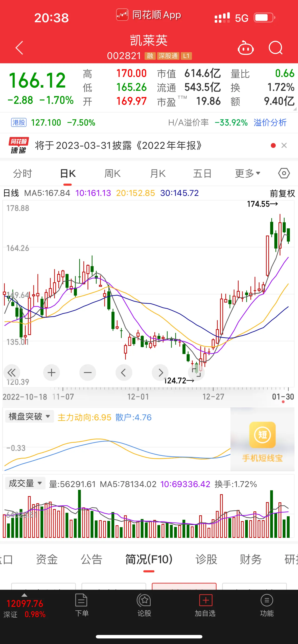Viewport: 298px width, 644px height.
Task: Toggle 前复权 price adjustment mode
Action: click(x=282, y=193)
